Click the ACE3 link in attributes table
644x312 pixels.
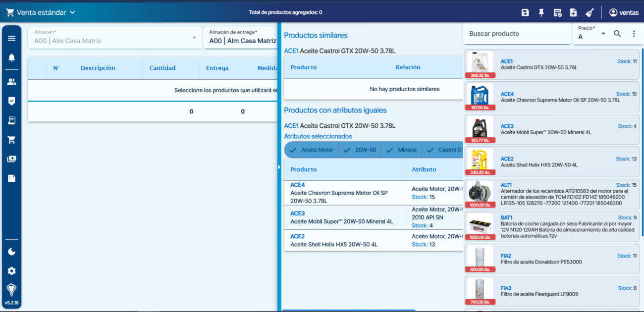point(297,213)
